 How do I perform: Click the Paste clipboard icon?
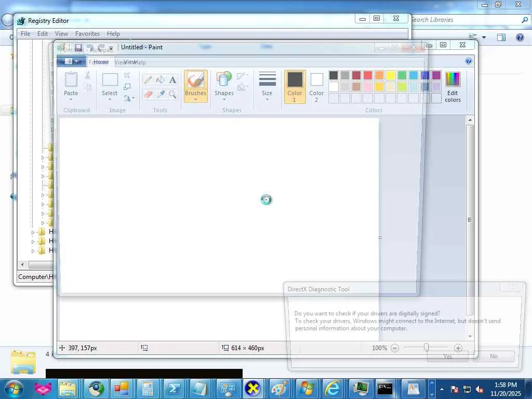tap(71, 79)
